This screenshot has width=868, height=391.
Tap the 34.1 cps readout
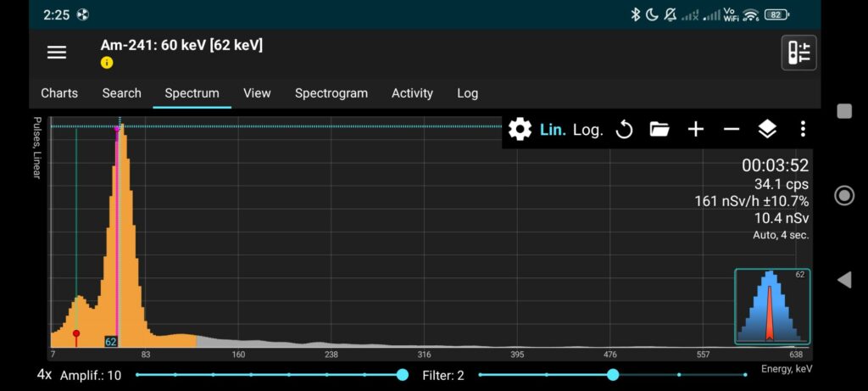(781, 184)
